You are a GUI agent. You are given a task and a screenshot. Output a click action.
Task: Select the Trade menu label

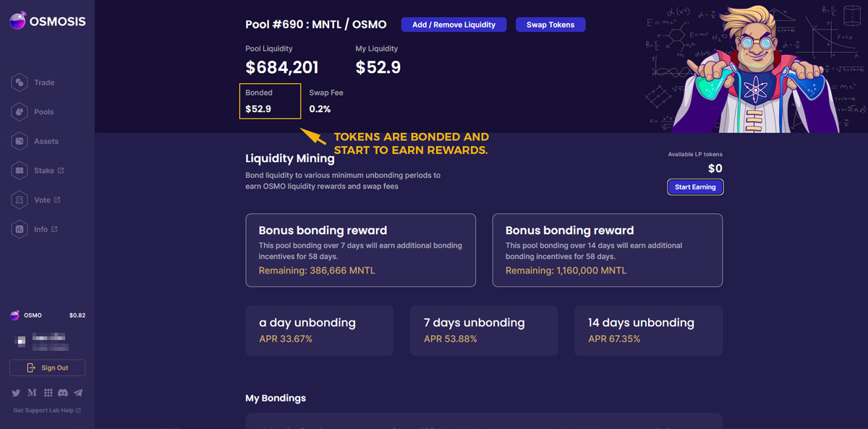click(44, 82)
